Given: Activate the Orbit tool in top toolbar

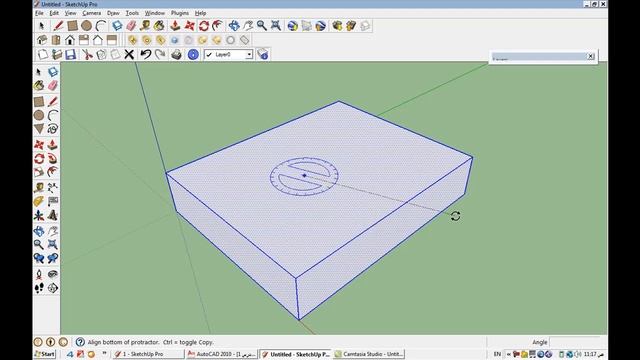Looking at the screenshot, I should point(234,26).
